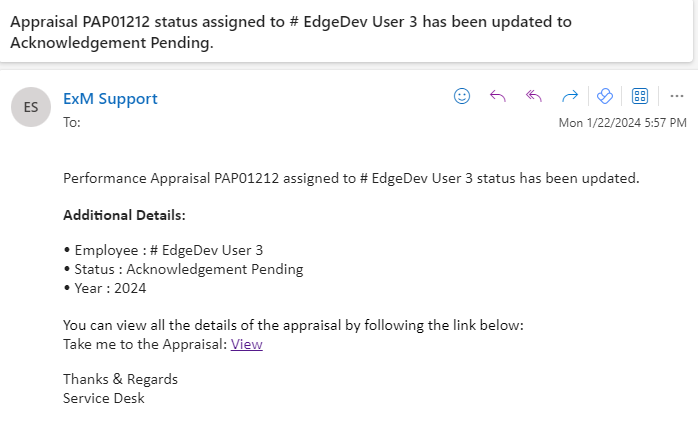The image size is (698, 421).
Task: Open the Apps grid icon
Action: 641,96
